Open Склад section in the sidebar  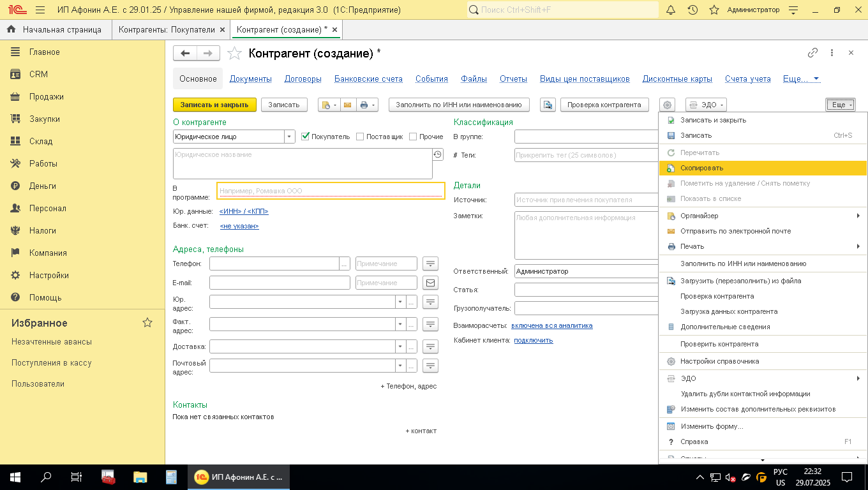(x=41, y=141)
